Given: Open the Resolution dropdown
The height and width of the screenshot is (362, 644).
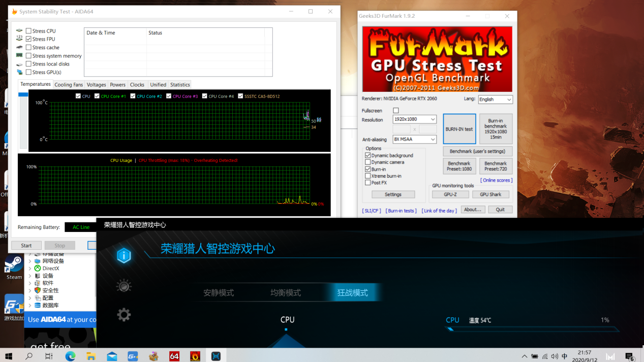Looking at the screenshot, I should click(x=414, y=119).
